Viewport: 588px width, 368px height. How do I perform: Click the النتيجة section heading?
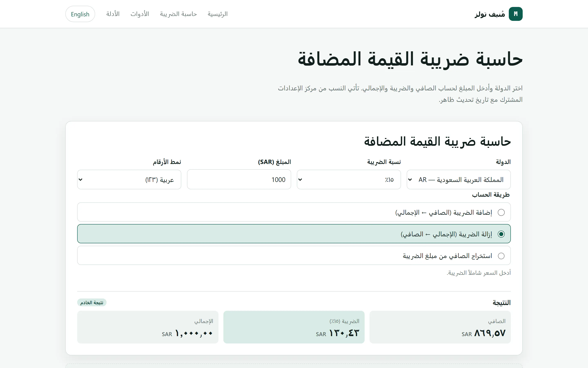click(x=501, y=303)
